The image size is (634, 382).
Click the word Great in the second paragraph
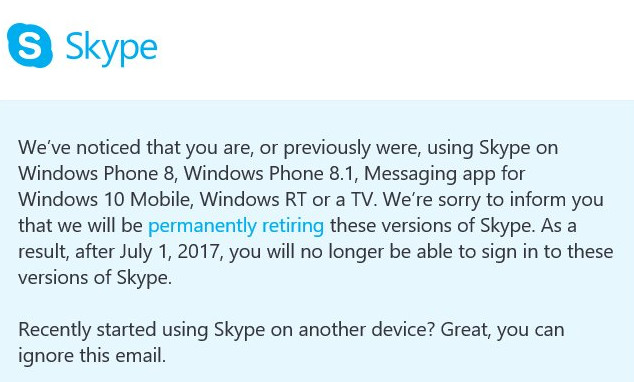pyautogui.click(x=465, y=330)
